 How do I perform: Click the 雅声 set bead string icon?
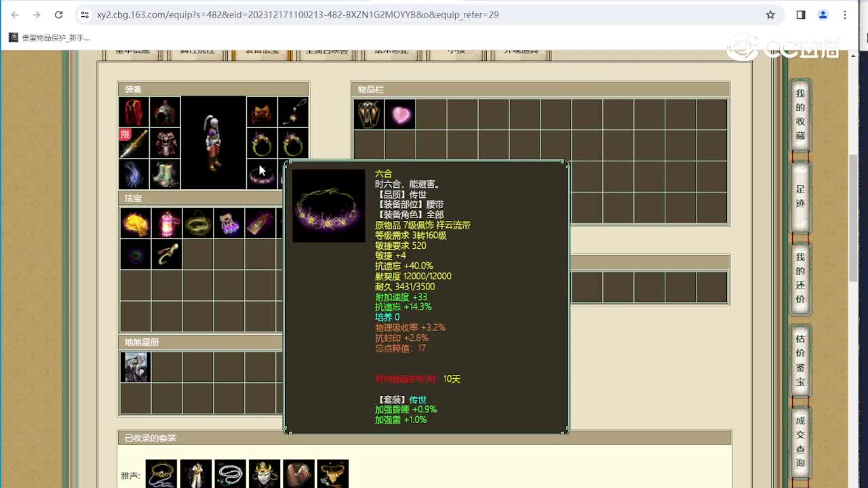pos(230,474)
